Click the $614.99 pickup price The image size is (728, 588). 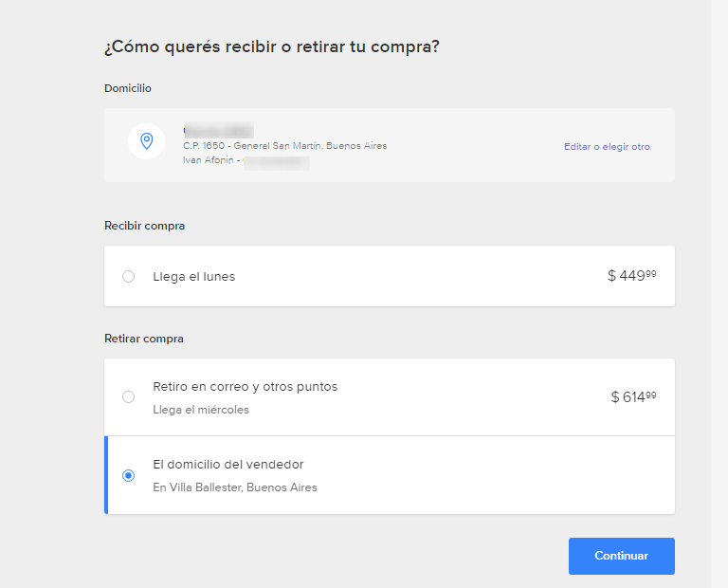633,397
